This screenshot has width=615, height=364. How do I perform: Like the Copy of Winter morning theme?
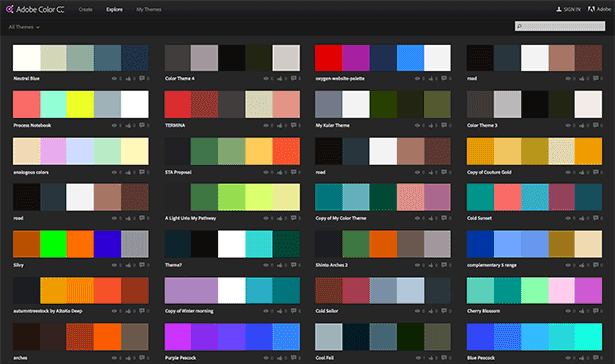[x=280, y=311]
